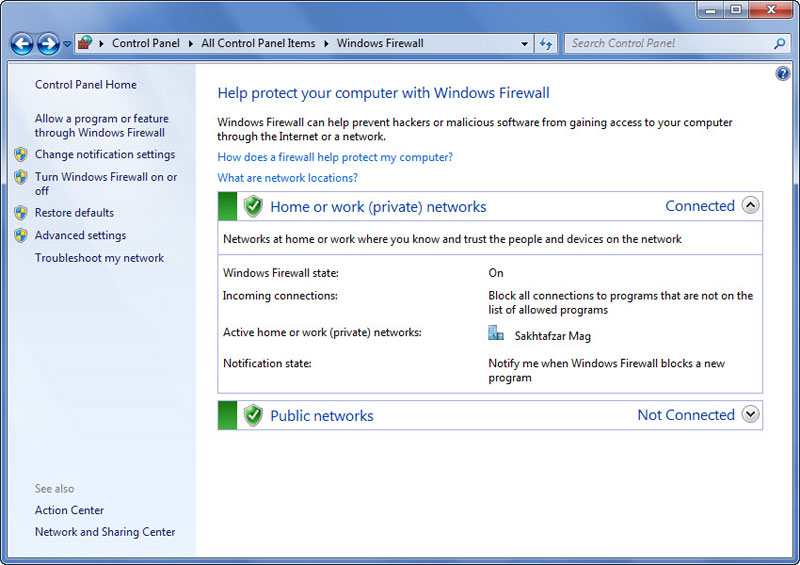800x565 pixels.
Task: Select Windows Firewall breadcrumb
Action: [380, 43]
